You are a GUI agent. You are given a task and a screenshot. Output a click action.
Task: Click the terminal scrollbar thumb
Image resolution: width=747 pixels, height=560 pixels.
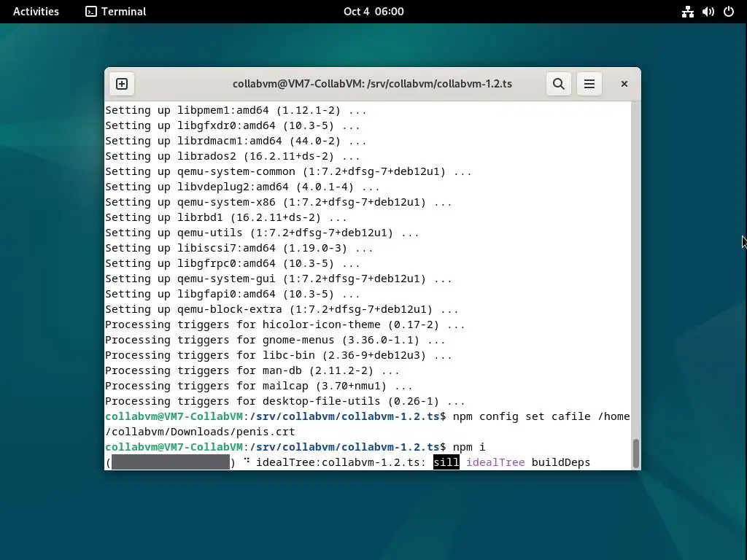635,454
